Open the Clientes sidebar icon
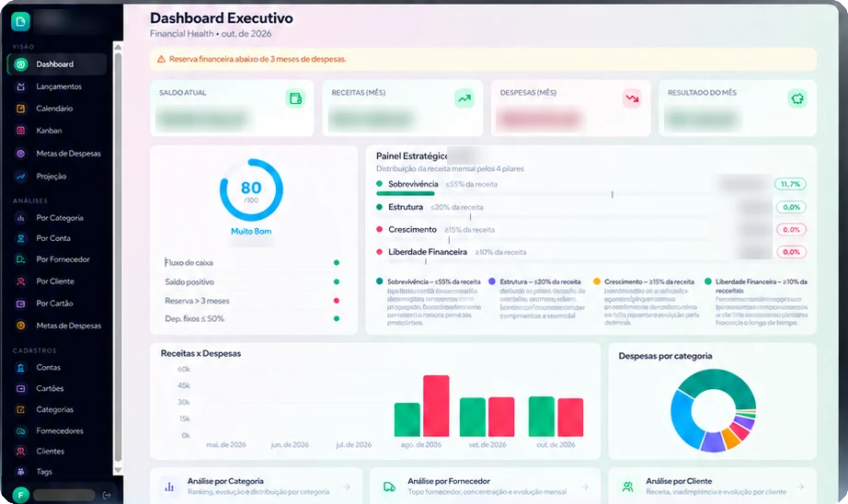Image resolution: width=848 pixels, height=504 pixels. pyautogui.click(x=20, y=451)
